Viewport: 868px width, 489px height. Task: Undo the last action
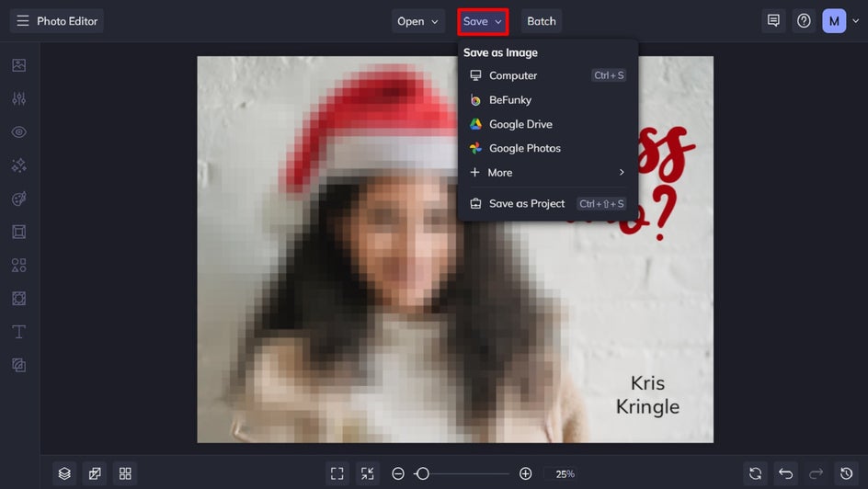point(785,473)
